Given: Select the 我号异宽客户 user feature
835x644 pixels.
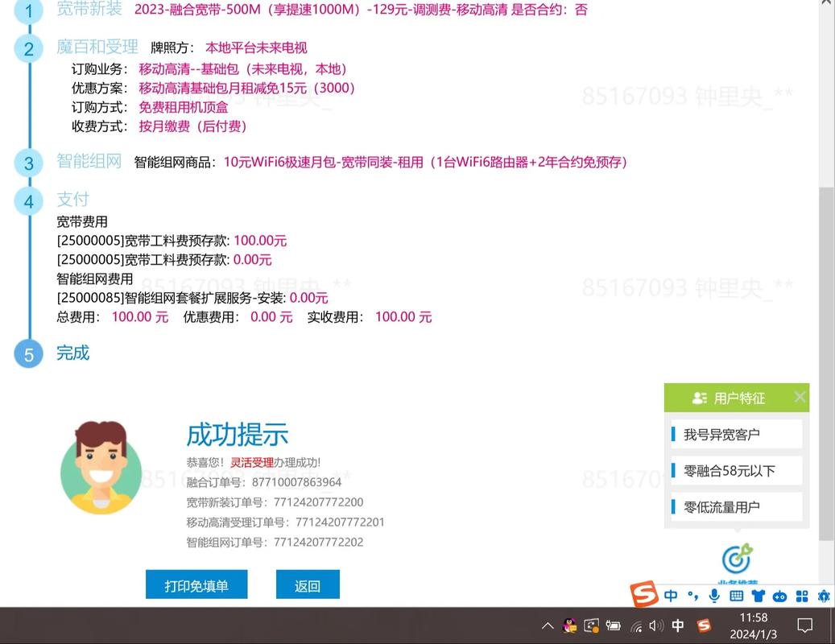Looking at the screenshot, I should [737, 435].
